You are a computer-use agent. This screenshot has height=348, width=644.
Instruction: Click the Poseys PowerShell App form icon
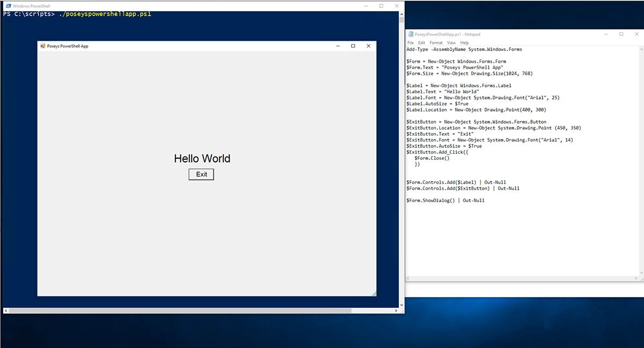click(43, 46)
